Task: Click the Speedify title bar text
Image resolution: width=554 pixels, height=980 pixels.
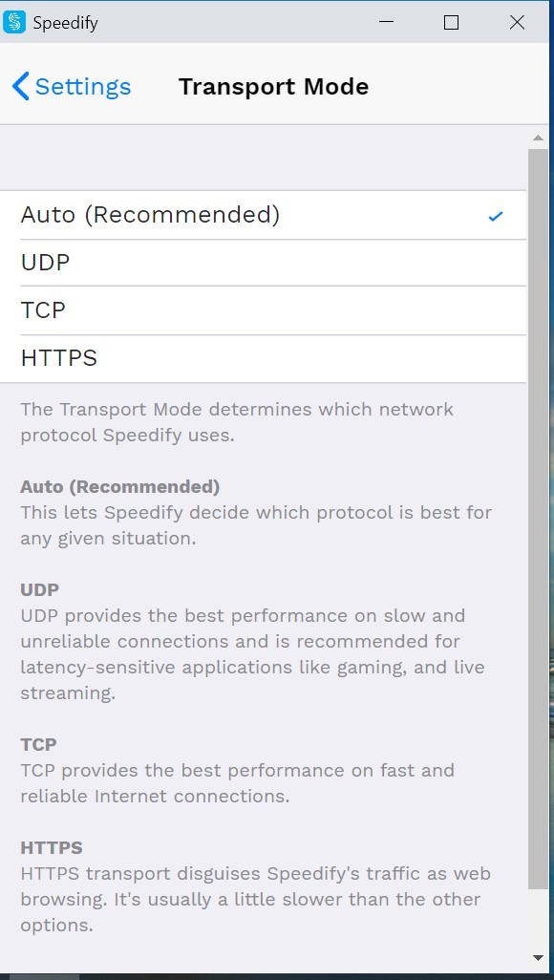Action: coord(65,21)
